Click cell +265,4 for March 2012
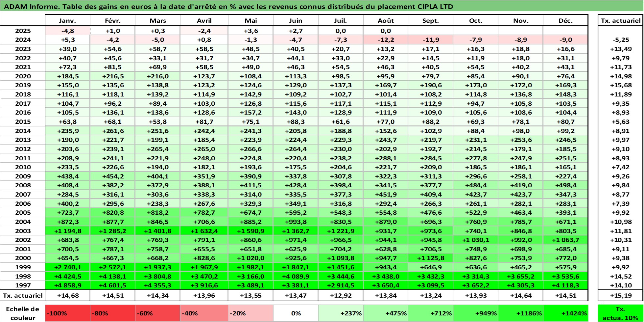 pos(157,149)
